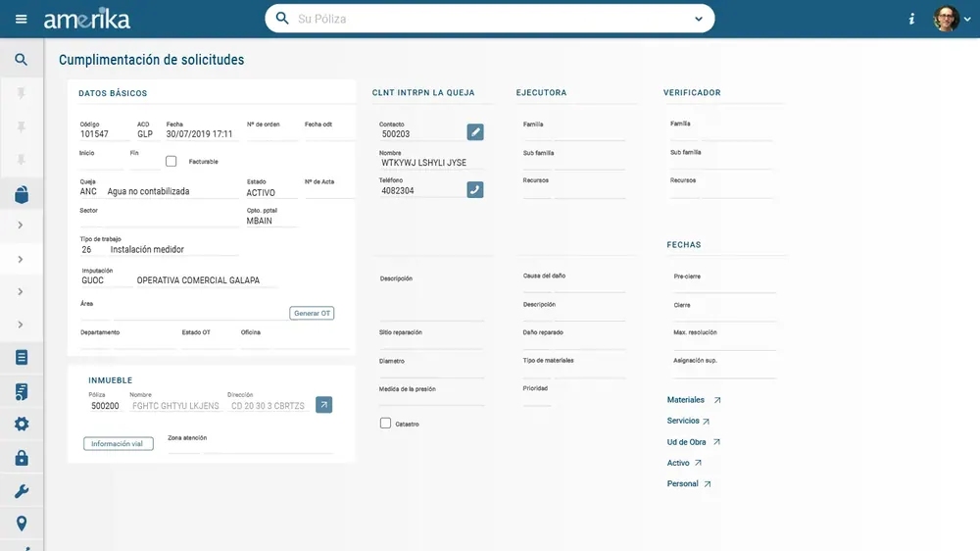Click the Causa del daño field

click(573, 284)
